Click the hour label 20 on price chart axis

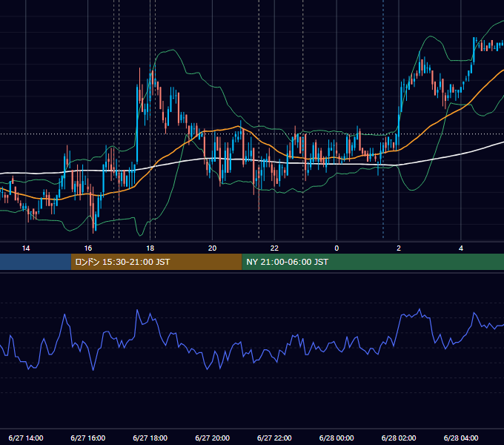212,248
